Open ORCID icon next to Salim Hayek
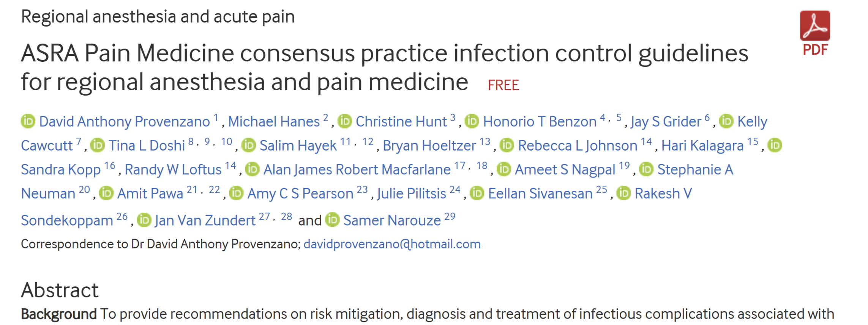This screenshot has height=325, width=868. pos(249,145)
